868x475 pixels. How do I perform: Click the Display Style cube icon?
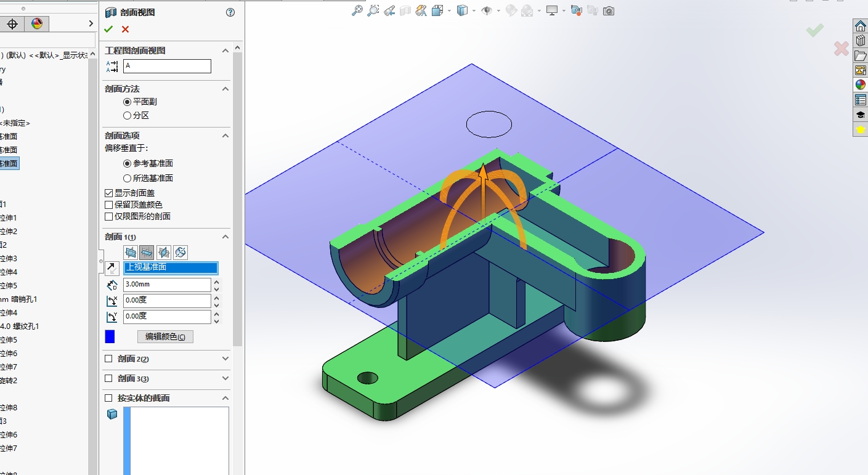click(462, 10)
